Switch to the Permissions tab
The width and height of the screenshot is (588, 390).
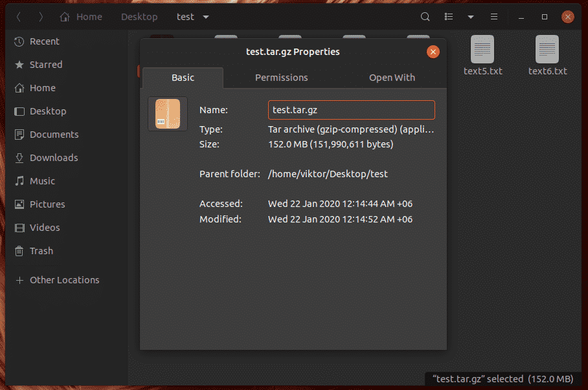[x=281, y=78]
